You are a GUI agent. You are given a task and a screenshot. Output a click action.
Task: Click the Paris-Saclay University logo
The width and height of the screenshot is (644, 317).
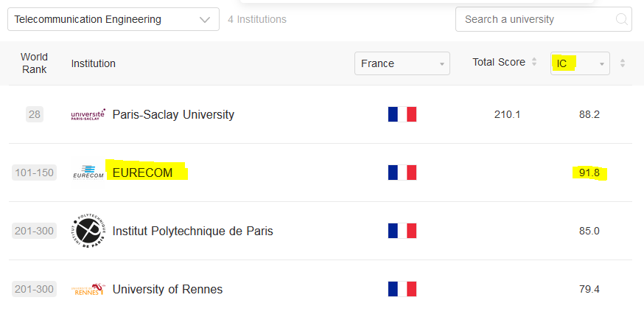click(x=88, y=114)
